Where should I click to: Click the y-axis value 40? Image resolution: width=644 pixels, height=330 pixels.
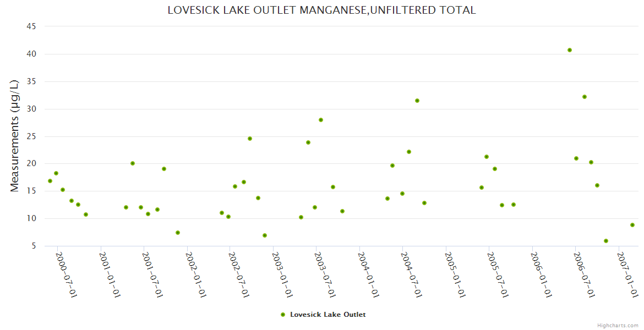pyautogui.click(x=31, y=54)
